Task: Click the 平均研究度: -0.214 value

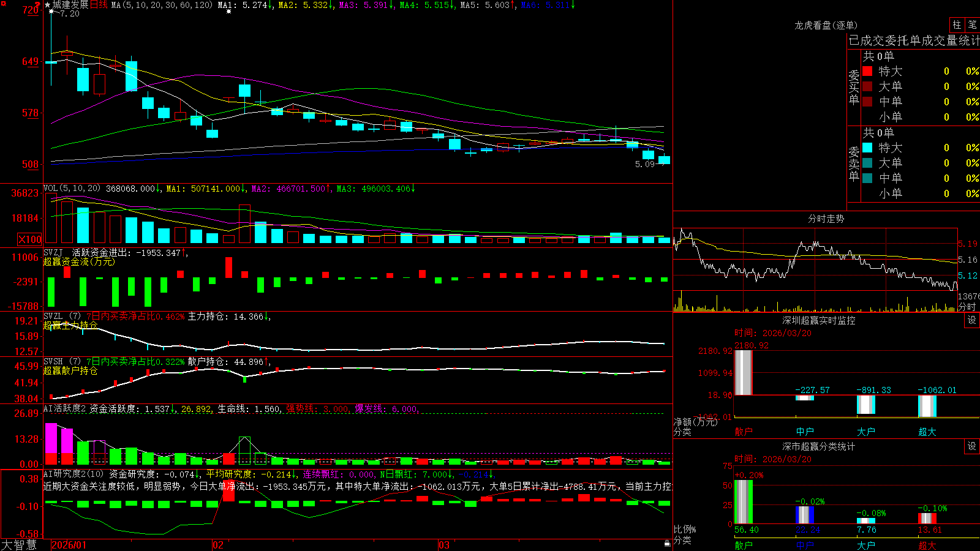Action: pos(249,474)
